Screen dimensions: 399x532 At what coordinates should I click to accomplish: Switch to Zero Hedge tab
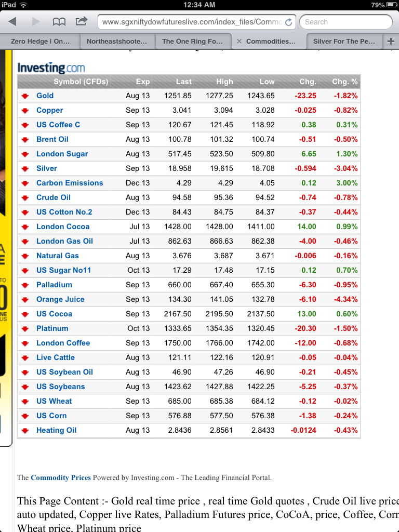click(40, 42)
